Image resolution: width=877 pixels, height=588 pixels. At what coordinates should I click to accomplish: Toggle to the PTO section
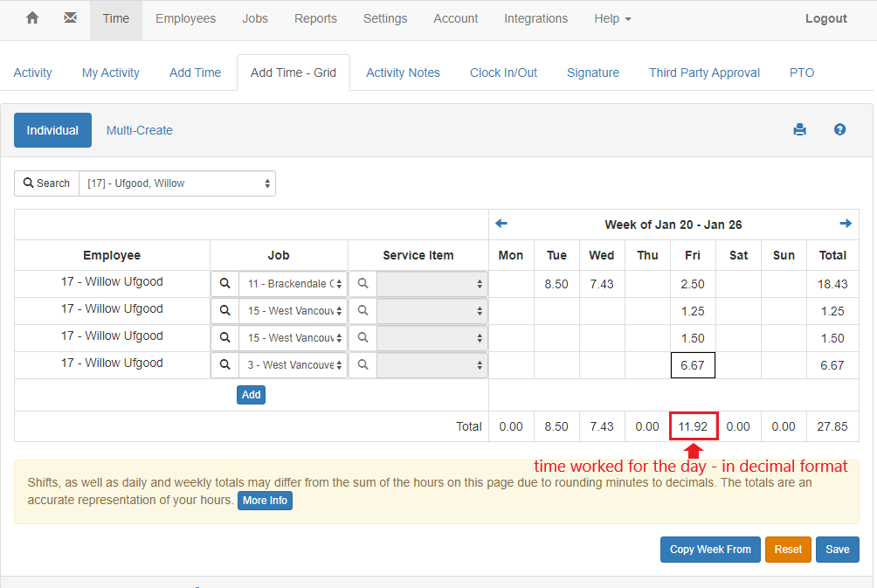pyautogui.click(x=801, y=73)
